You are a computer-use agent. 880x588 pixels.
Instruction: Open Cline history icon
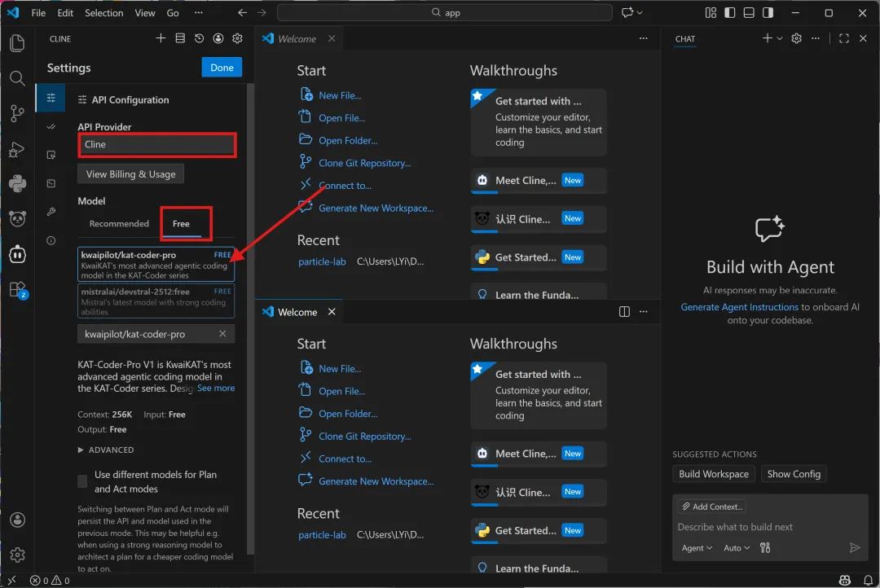pyautogui.click(x=200, y=38)
